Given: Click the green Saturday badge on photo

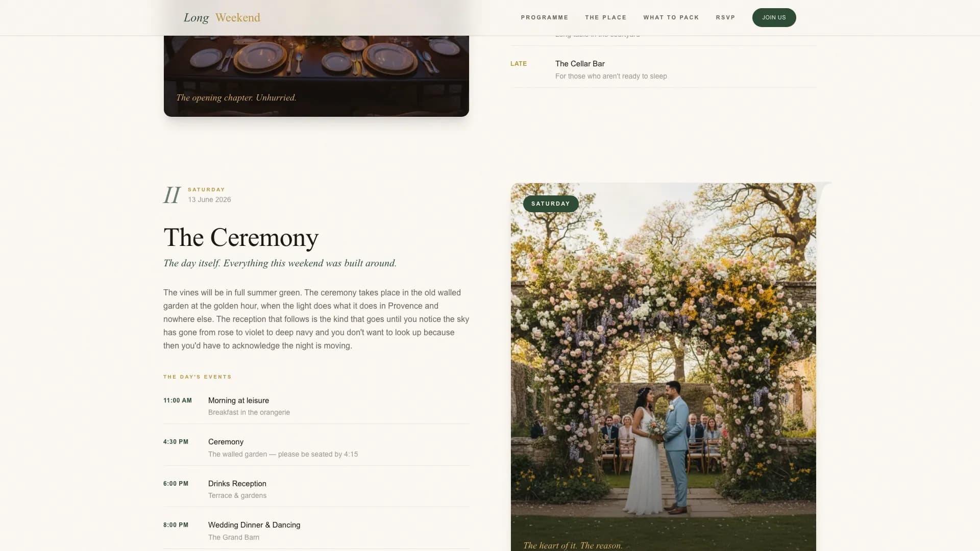Looking at the screenshot, I should [x=550, y=204].
